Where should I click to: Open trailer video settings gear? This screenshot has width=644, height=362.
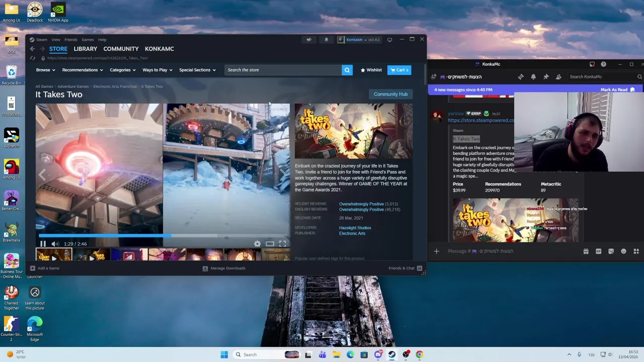(x=257, y=244)
